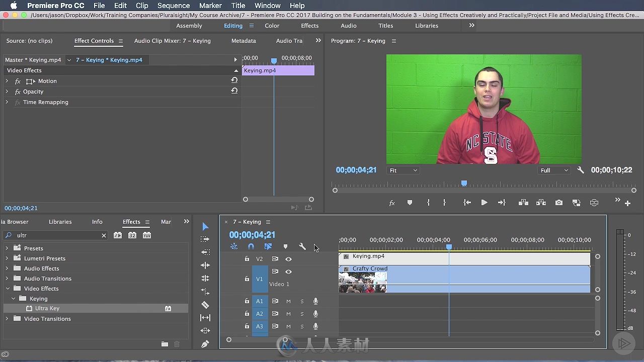Solo audio track A2
Image resolution: width=644 pixels, height=362 pixels.
click(x=302, y=314)
